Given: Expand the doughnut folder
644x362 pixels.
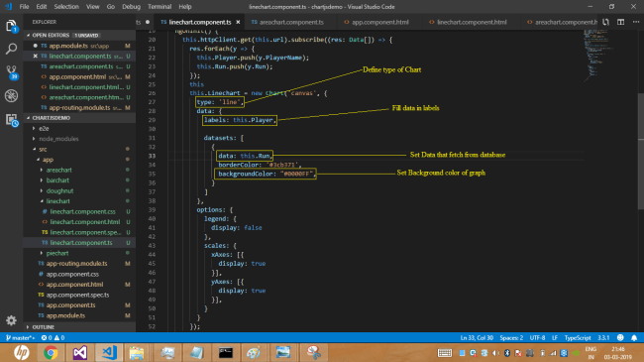Looking at the screenshot, I should 79,190.
